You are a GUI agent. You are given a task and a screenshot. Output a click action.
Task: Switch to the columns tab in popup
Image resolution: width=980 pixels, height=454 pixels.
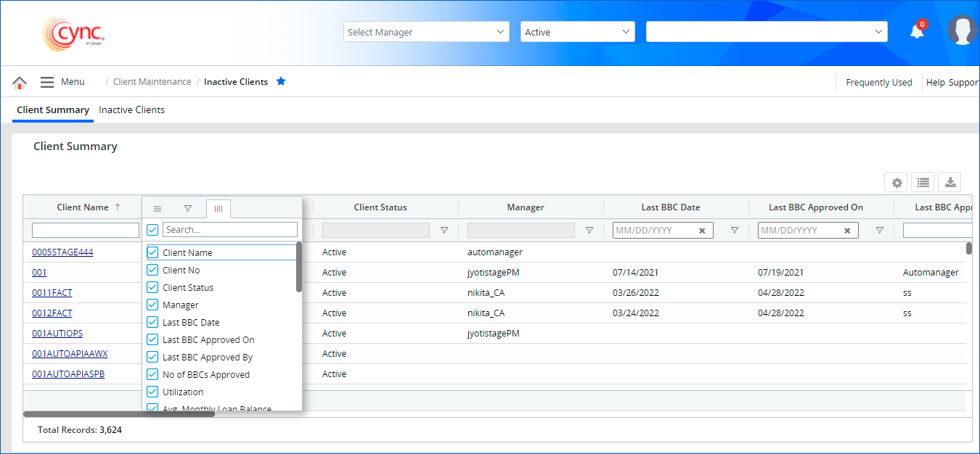pyautogui.click(x=219, y=209)
